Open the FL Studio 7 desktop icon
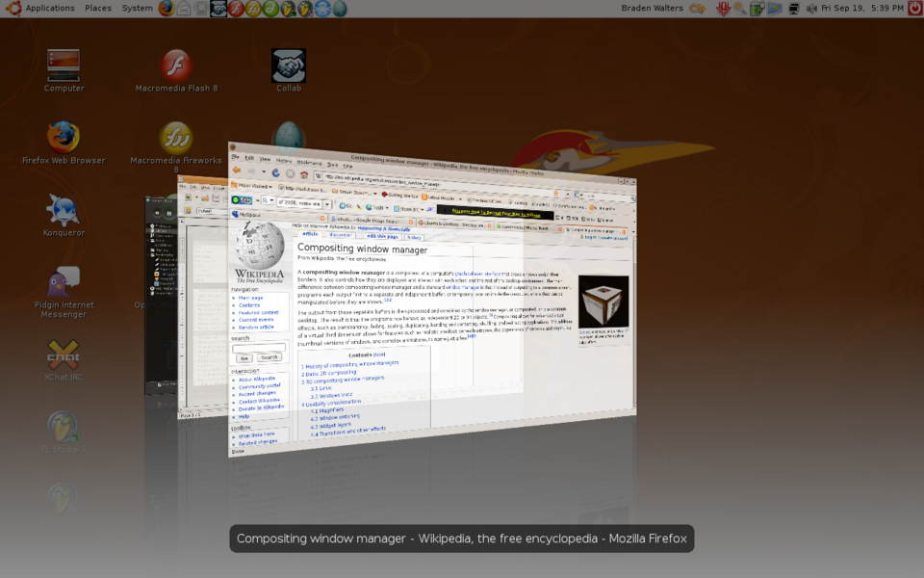Image resolution: width=924 pixels, height=578 pixels. point(64,433)
